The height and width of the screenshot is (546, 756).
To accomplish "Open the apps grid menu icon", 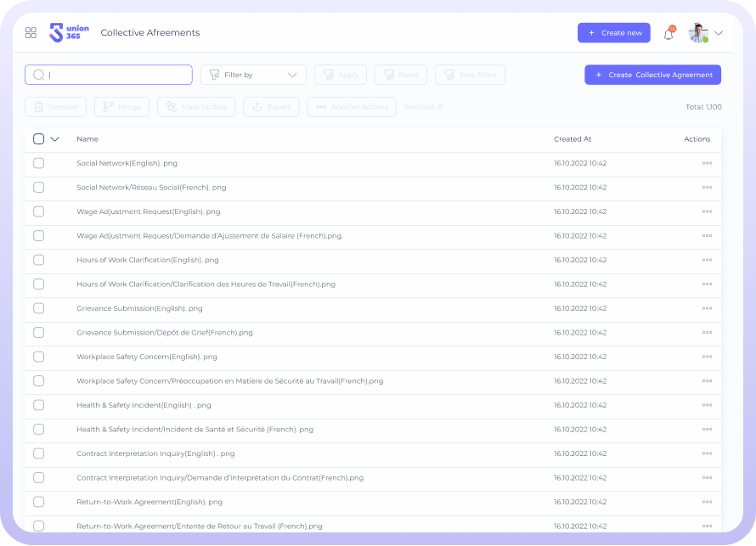I will coord(31,33).
